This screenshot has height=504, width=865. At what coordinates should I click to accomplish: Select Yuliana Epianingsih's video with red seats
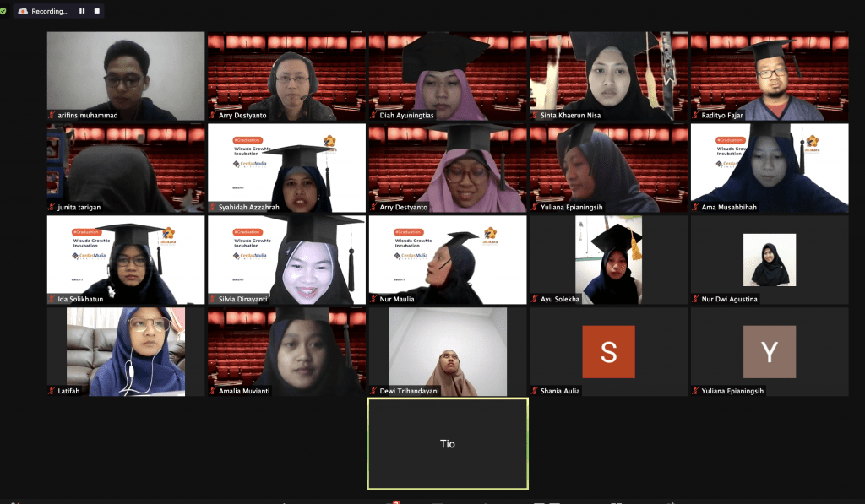tap(608, 168)
